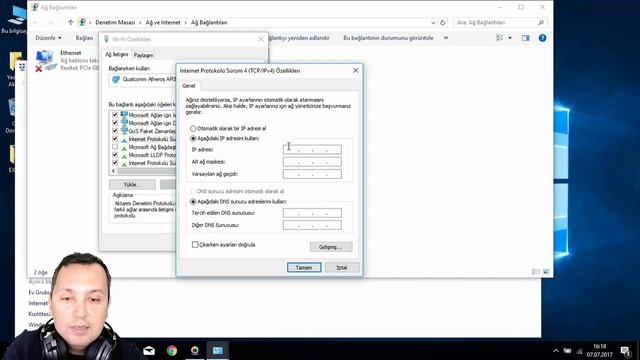Select 'Aşağıdaki IP adresini kullan' radio button

193,139
